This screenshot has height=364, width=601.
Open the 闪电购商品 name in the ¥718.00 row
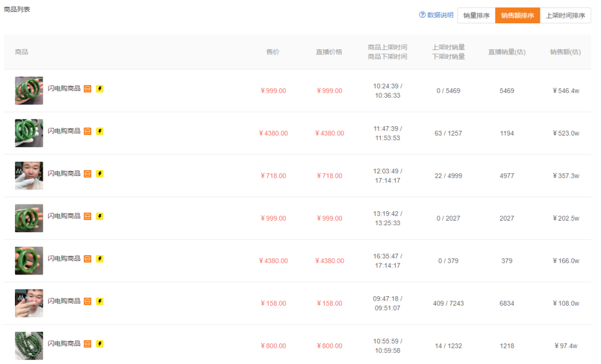click(64, 174)
